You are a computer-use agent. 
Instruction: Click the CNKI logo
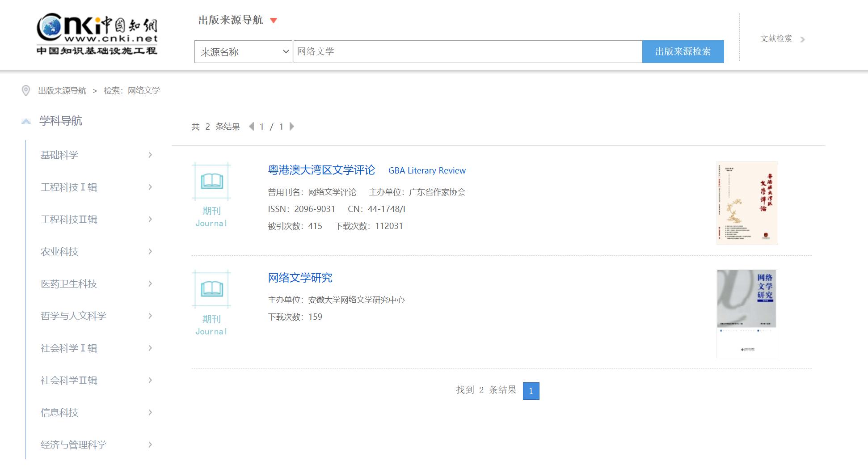coord(97,34)
